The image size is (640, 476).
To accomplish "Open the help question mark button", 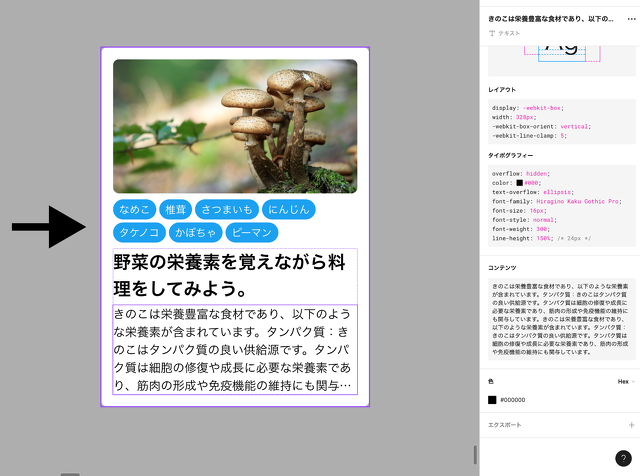I will coord(622,457).
